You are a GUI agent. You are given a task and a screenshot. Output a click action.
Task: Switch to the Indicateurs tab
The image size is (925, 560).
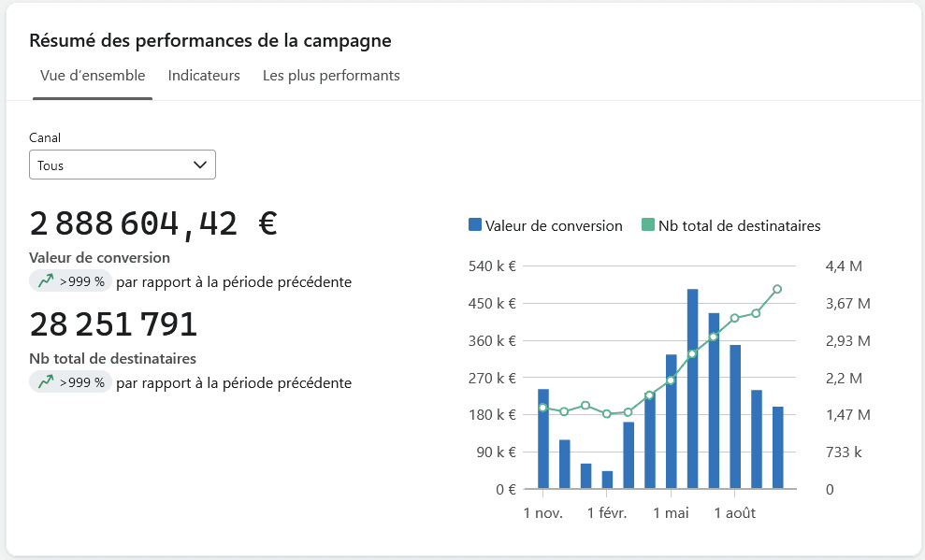(x=204, y=76)
